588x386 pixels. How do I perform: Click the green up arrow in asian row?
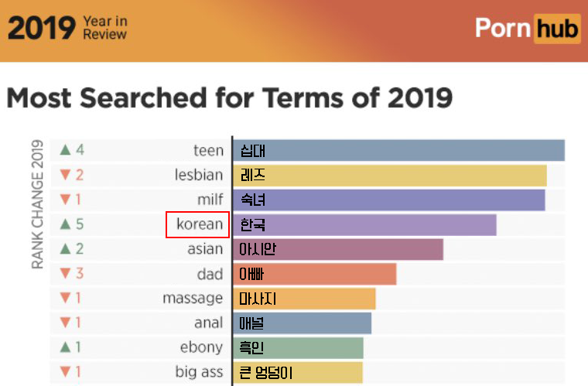66,249
